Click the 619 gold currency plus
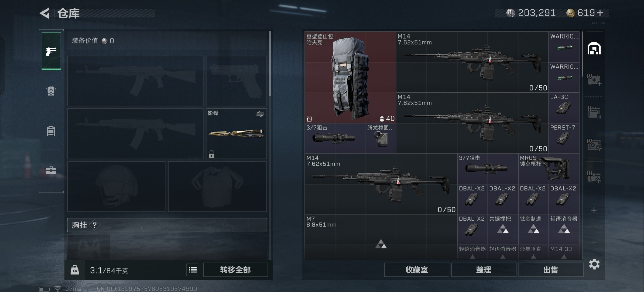644x292 pixels. pyautogui.click(x=600, y=13)
